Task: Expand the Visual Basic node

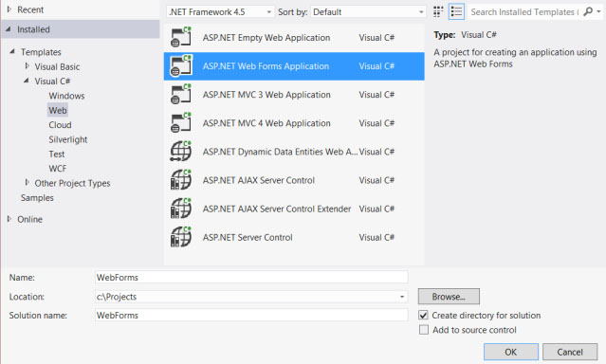Action: (x=27, y=66)
